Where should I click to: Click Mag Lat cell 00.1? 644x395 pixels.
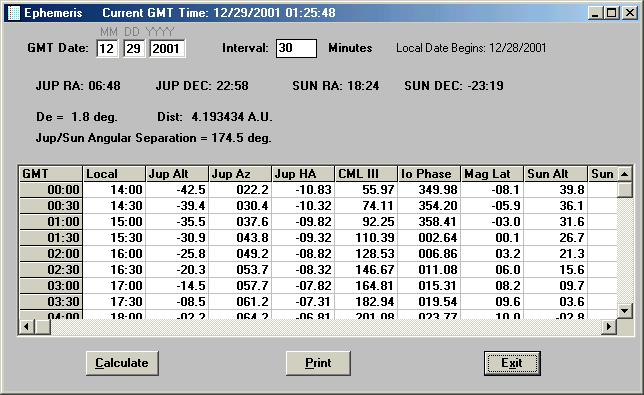(x=492, y=238)
